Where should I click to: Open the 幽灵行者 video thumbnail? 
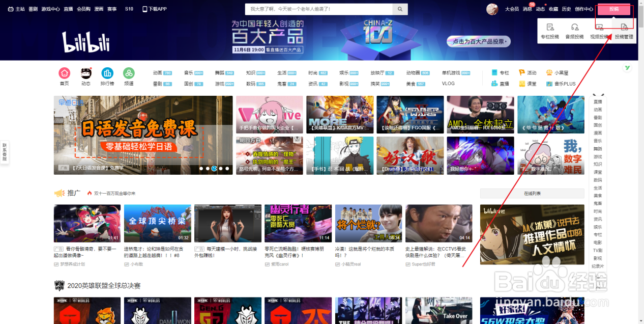(x=298, y=224)
